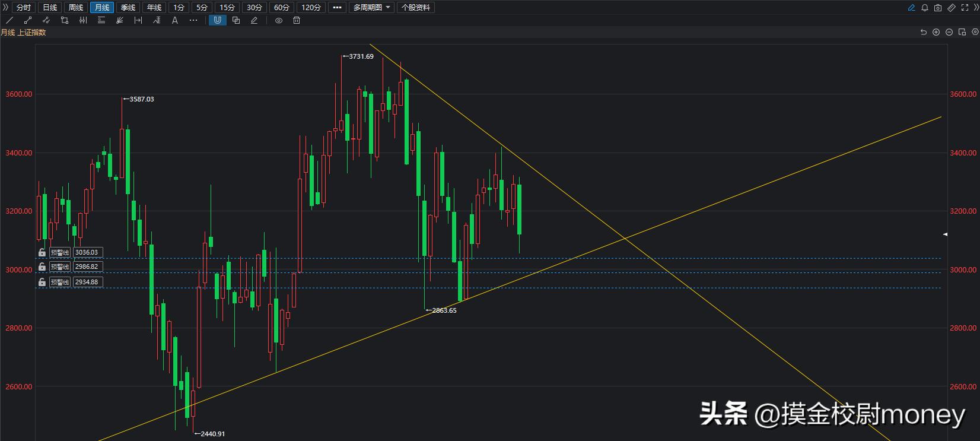This screenshot has height=441, width=980.
Task: Toggle drawing visibility with the eye icon
Action: point(278,20)
